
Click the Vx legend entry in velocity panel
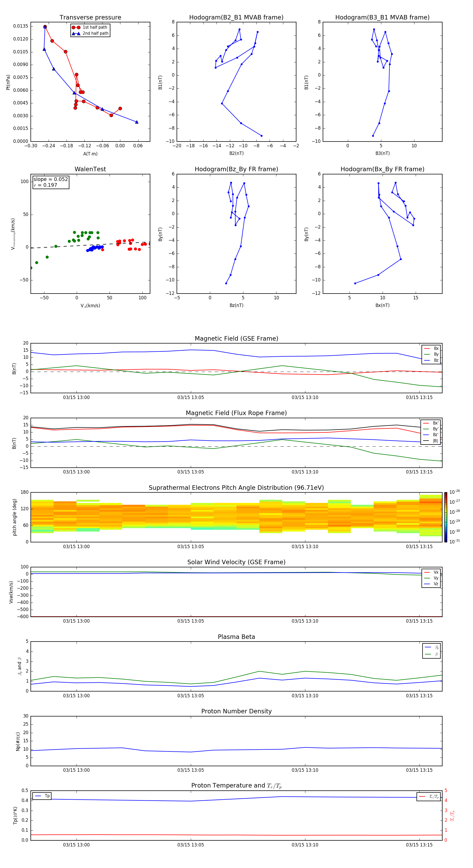point(431,572)
